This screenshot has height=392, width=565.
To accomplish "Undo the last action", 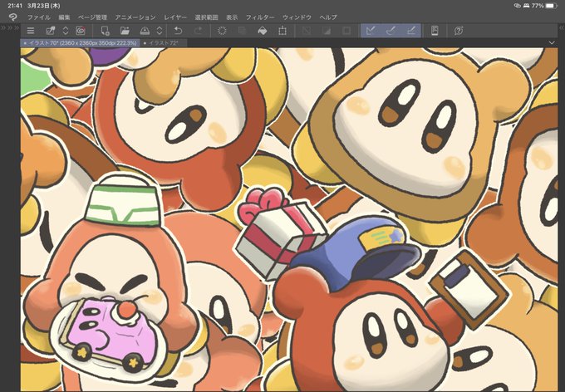I will [x=178, y=31].
